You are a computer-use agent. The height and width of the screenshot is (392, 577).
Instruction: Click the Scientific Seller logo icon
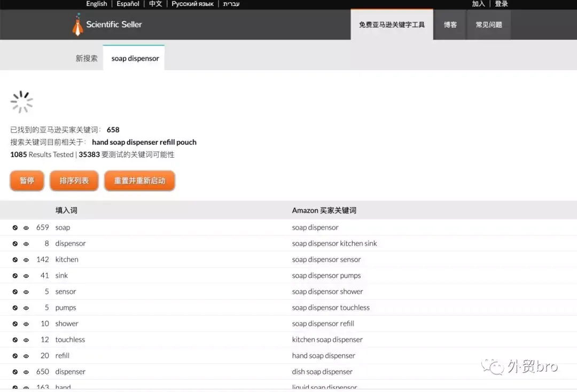point(77,25)
